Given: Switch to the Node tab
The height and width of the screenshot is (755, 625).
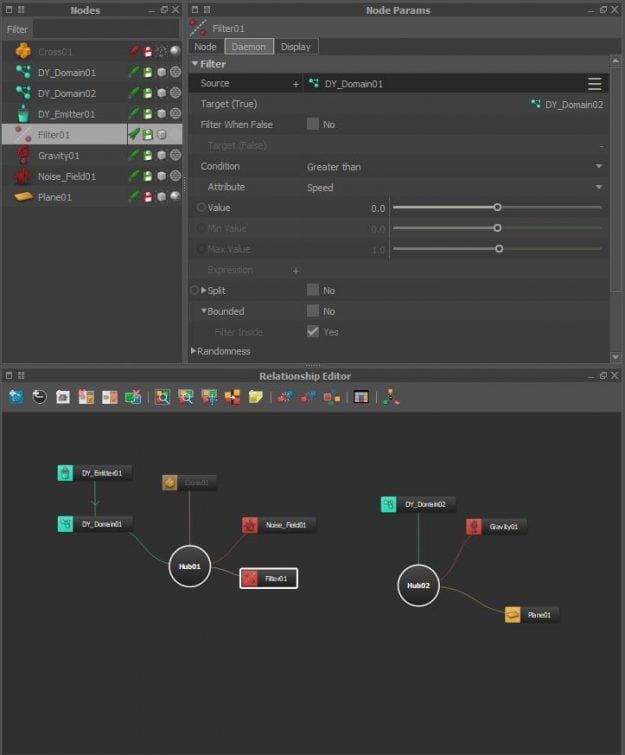Looking at the screenshot, I should pyautogui.click(x=205, y=47).
